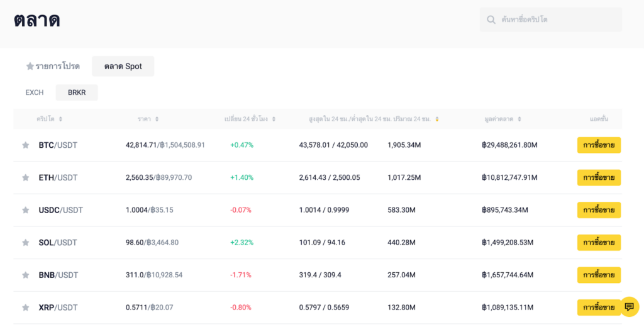Viewport: 644px width, 327px height.
Task: Click the search magnifier icon
Action: coord(491,19)
